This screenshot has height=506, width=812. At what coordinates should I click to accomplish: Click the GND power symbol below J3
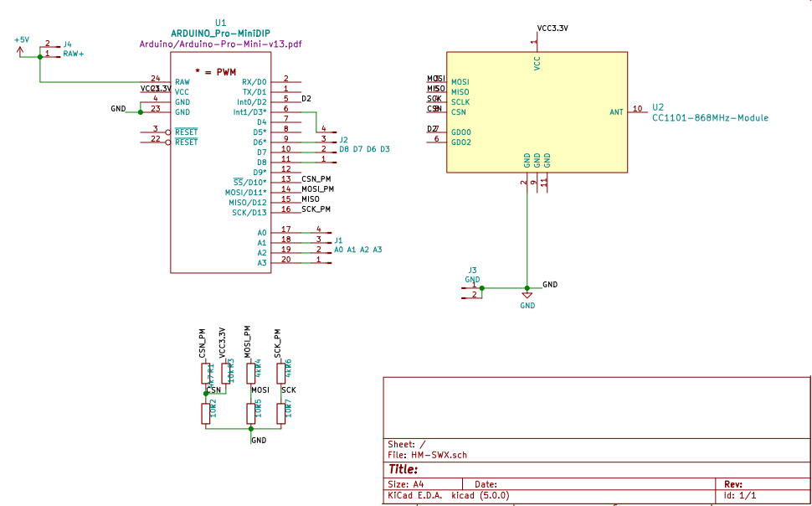click(527, 295)
